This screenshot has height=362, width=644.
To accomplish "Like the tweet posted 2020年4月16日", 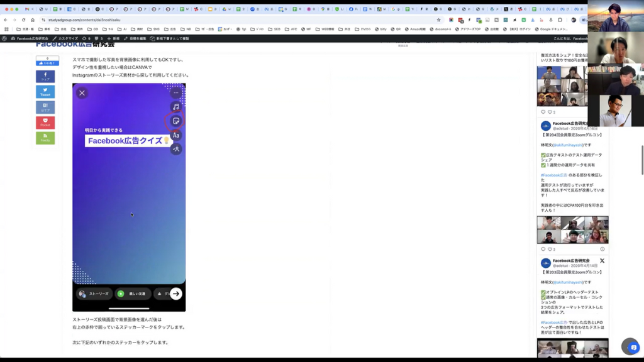I will pyautogui.click(x=550, y=249).
